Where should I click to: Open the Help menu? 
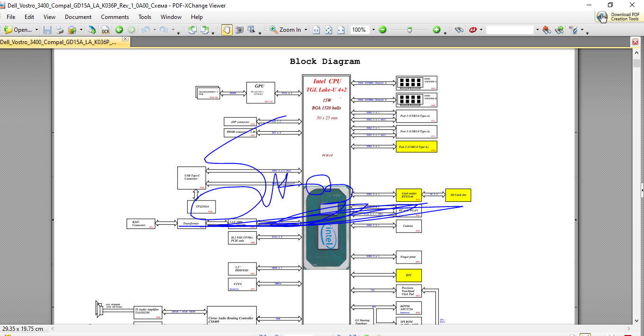click(197, 17)
